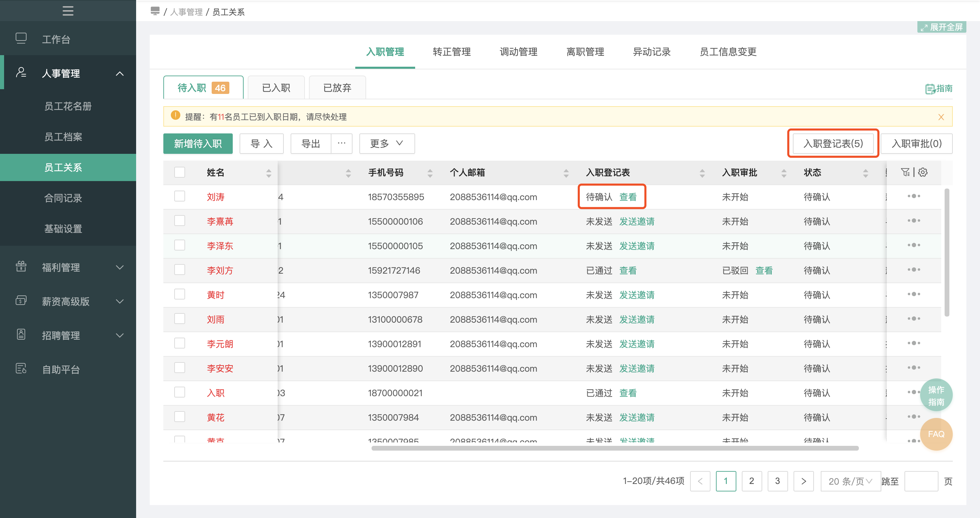Collapse the 人事管理 sidebar section
The image size is (980, 518).
tap(119, 73)
